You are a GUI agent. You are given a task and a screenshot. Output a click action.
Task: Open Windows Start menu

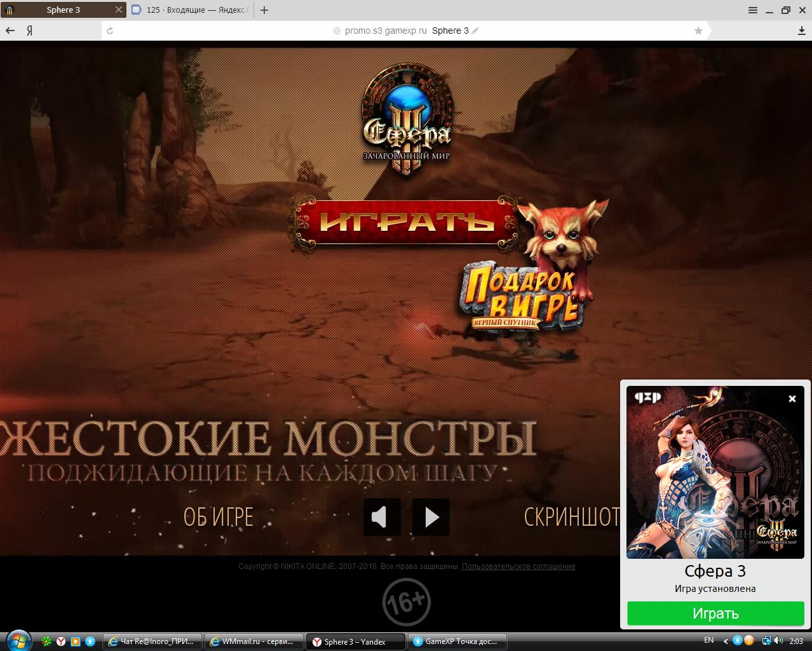click(x=17, y=641)
